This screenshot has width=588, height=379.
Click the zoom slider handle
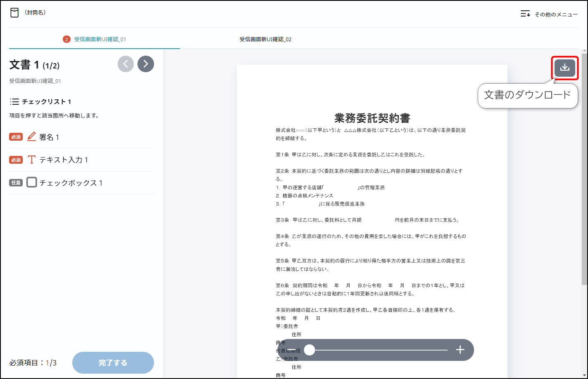coord(309,350)
